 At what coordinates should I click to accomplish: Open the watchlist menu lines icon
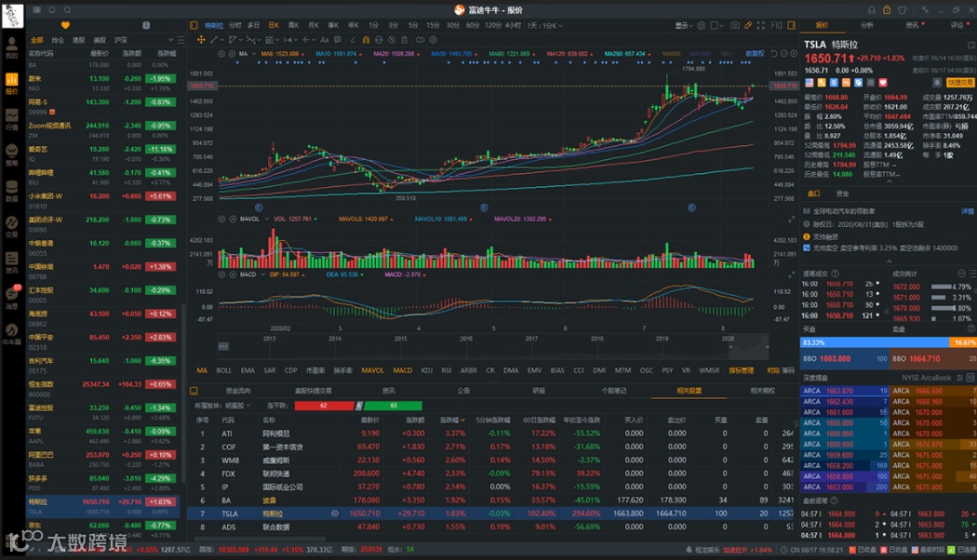click(181, 40)
